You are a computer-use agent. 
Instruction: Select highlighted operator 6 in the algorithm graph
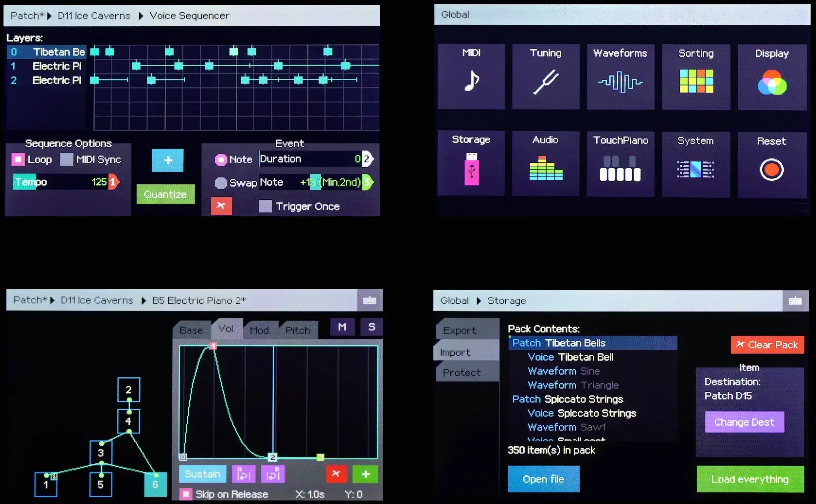click(156, 484)
